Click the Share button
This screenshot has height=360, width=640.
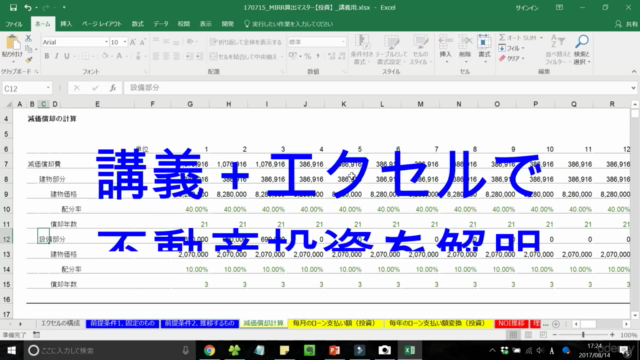pyautogui.click(x=627, y=24)
